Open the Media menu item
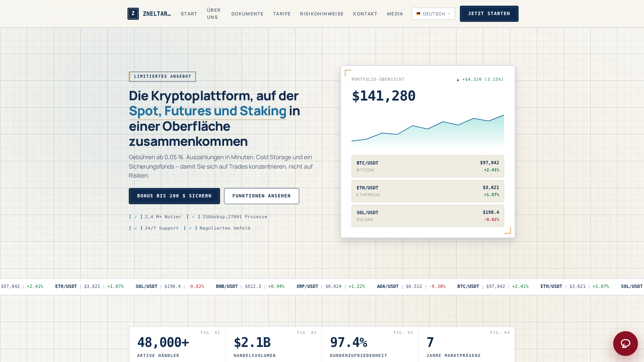Viewport: 644px width, 362px height. coord(395,14)
